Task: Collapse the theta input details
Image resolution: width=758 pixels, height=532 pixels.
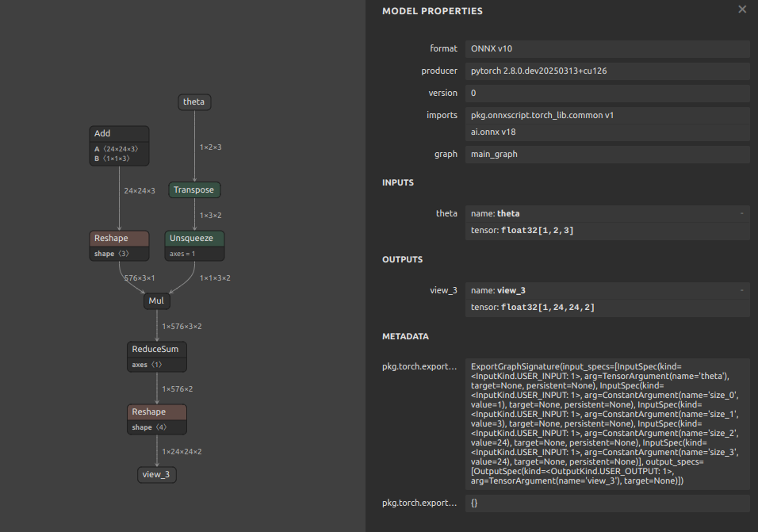Action: pos(741,213)
